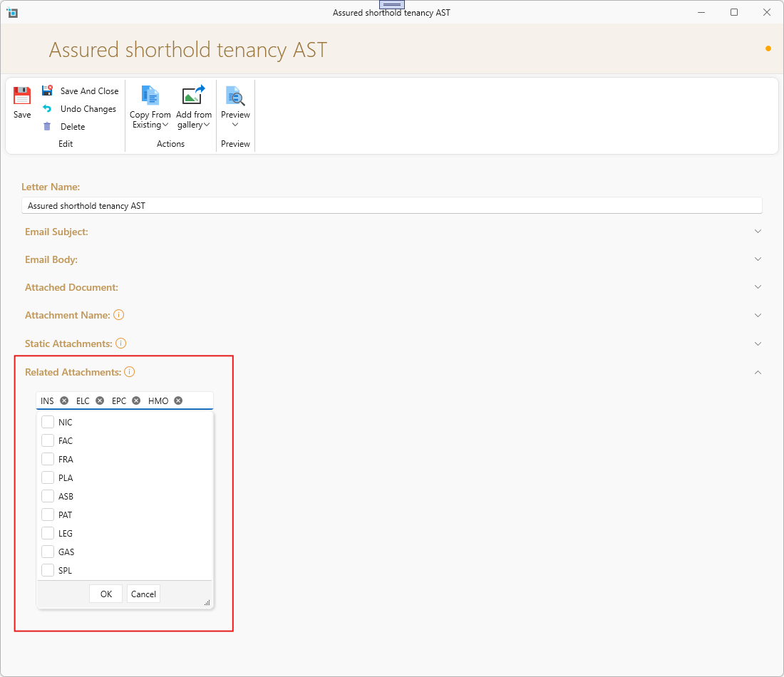Click into the Letter Name field

(x=392, y=206)
